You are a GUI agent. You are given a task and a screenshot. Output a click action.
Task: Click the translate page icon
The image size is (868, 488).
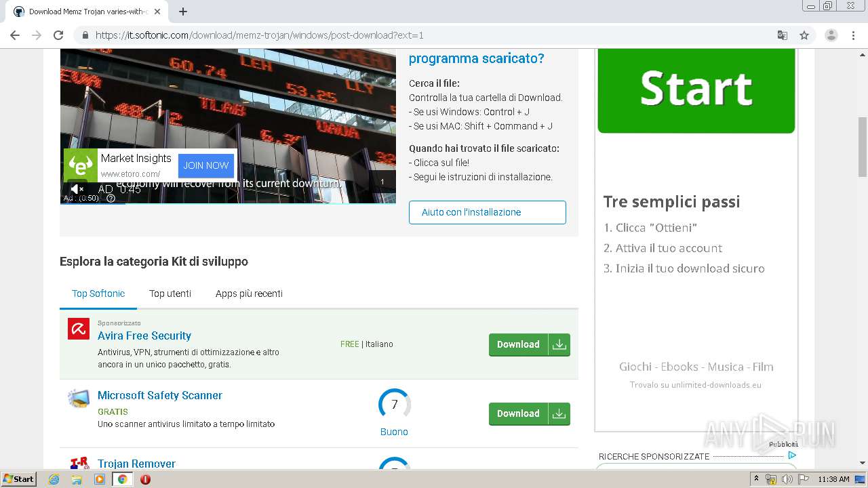coord(782,35)
